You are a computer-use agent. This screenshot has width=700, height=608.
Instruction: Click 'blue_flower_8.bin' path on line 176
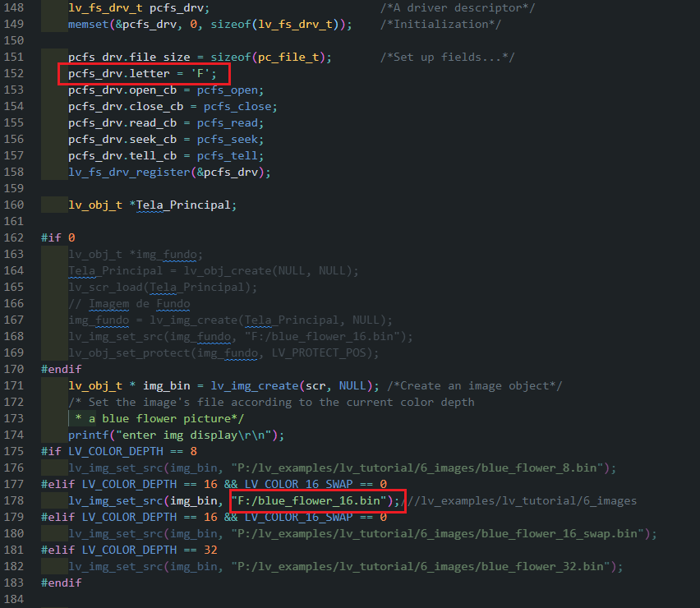point(539,468)
